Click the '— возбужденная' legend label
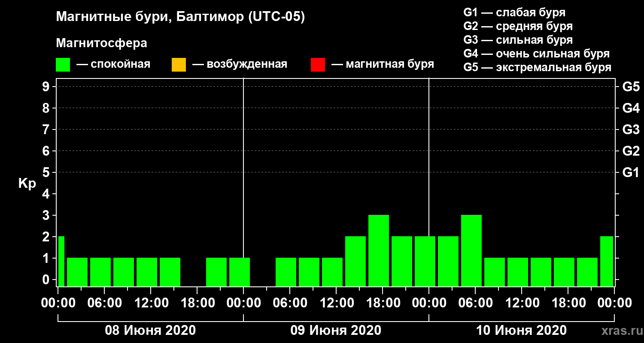 point(240,64)
